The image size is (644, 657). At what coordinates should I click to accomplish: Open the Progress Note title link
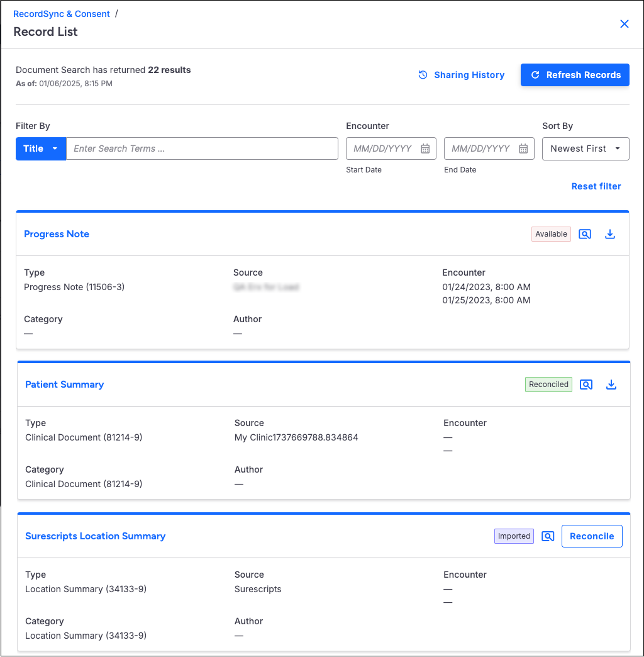point(57,234)
